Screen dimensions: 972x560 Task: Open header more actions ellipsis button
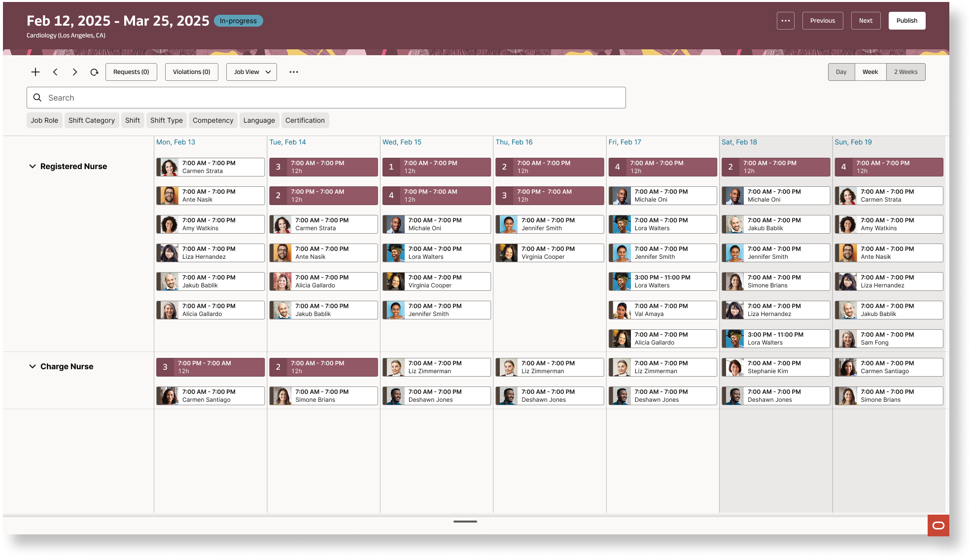(786, 21)
